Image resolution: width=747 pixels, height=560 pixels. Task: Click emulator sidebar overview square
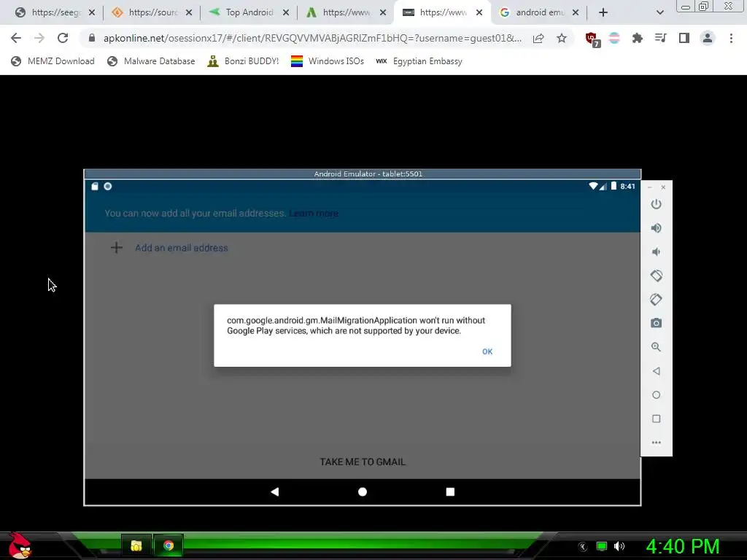[656, 419]
